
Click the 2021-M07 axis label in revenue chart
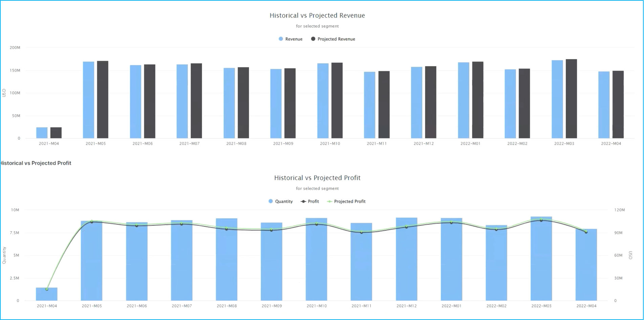pos(189,143)
